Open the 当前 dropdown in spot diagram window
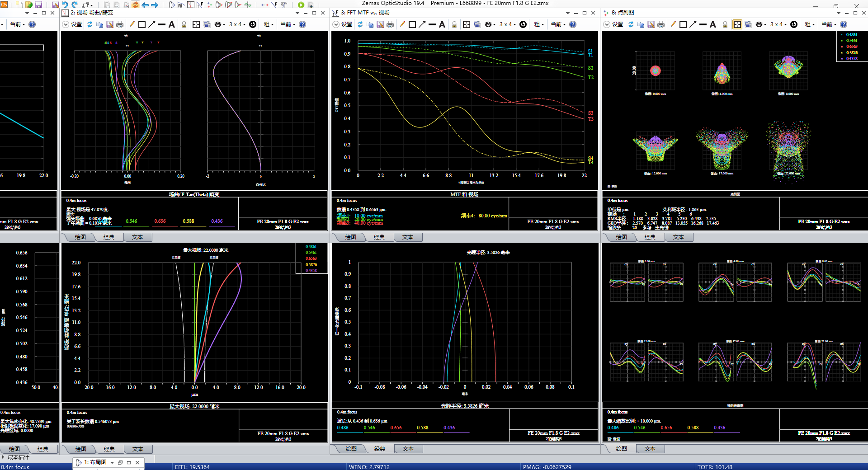The width and height of the screenshot is (868, 470). click(828, 24)
